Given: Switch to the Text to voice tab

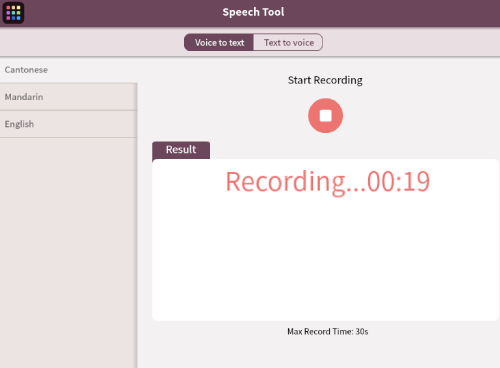Looking at the screenshot, I should coord(288,42).
